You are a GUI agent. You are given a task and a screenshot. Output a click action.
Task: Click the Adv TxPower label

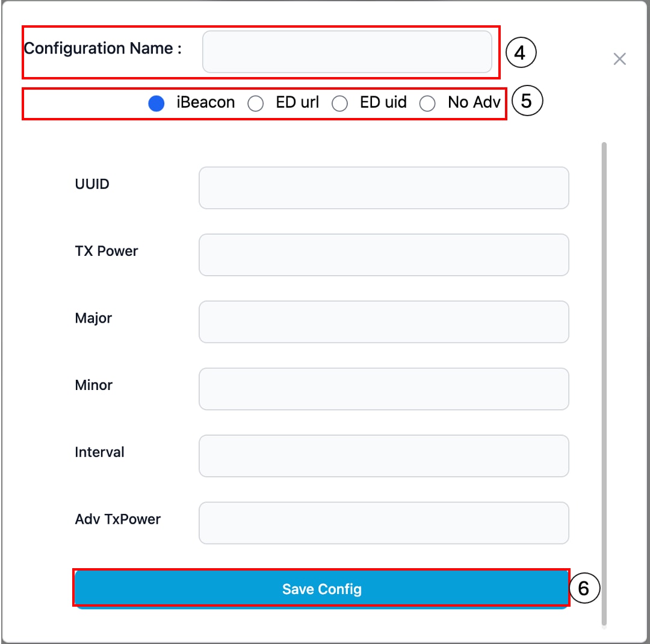[117, 519]
